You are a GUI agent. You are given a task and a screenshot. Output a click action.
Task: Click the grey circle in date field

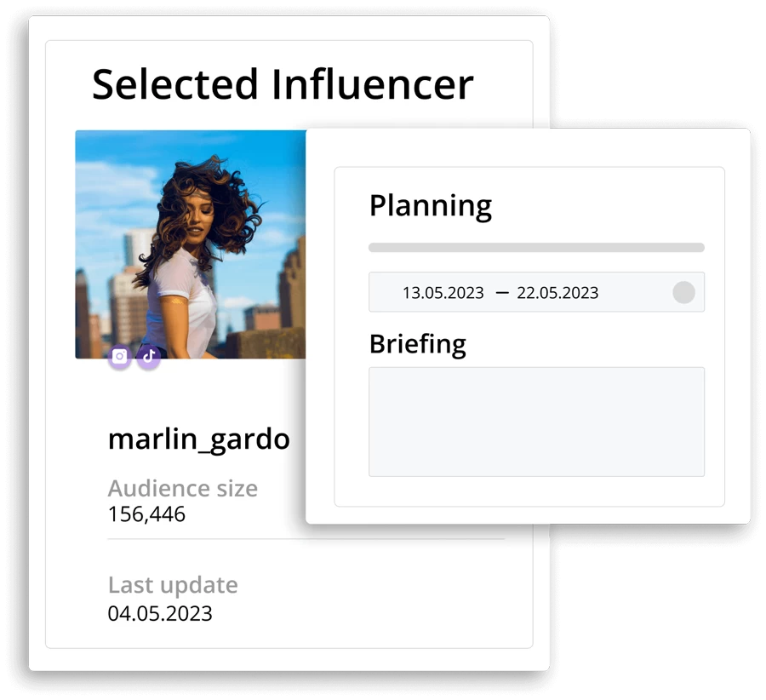tap(684, 292)
